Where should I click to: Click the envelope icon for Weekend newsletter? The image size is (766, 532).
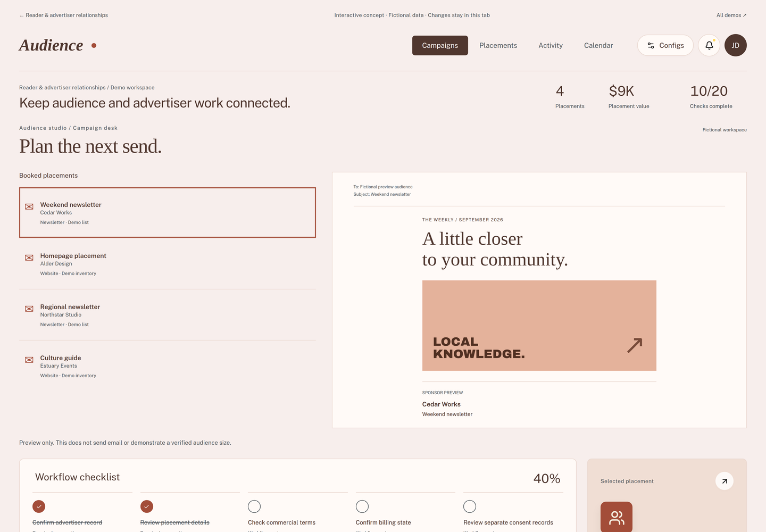tap(29, 206)
